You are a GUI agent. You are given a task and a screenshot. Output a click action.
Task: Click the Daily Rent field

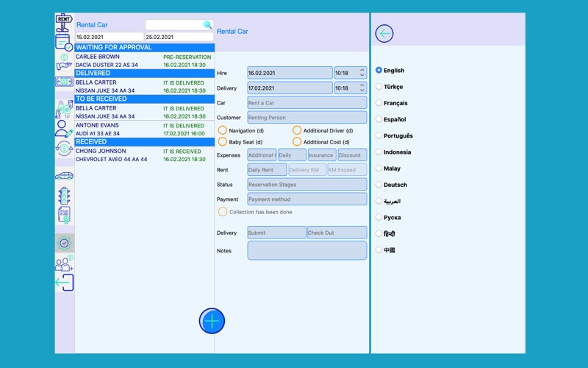(x=267, y=169)
